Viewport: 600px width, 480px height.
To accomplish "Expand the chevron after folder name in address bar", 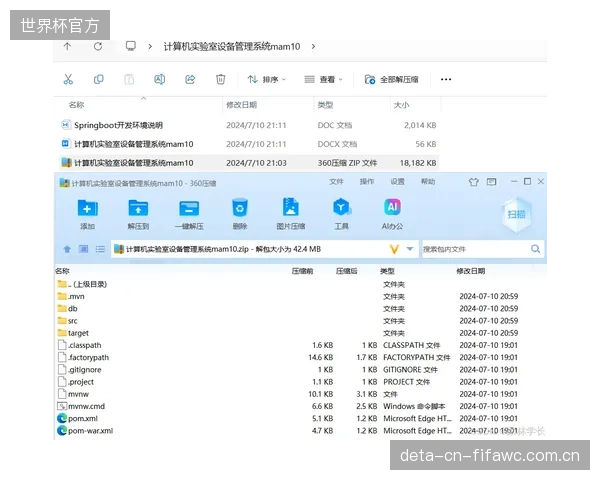I will 313,47.
